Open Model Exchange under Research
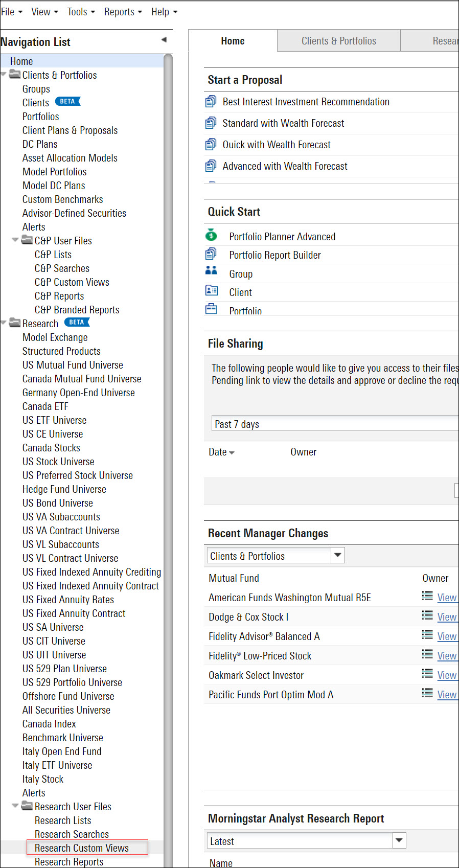This screenshot has width=459, height=868. [55, 337]
